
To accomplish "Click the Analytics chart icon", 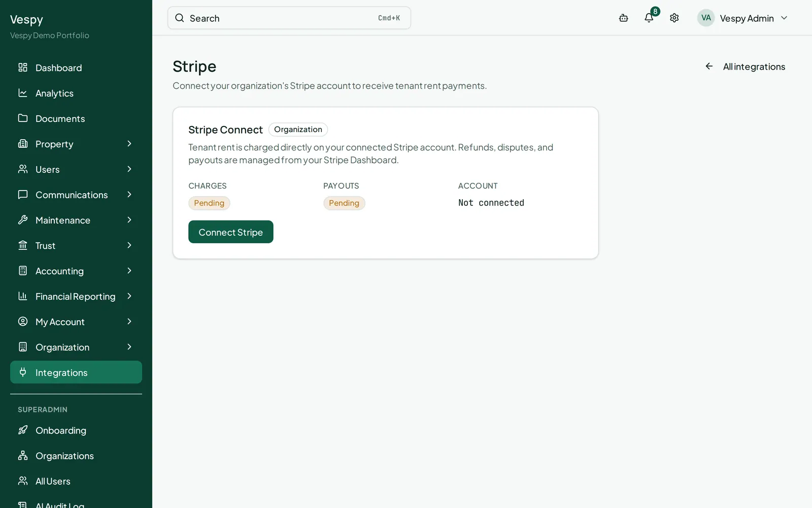I will pos(23,93).
